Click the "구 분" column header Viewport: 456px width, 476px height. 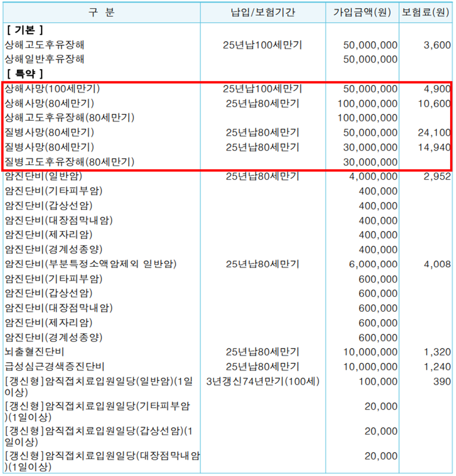101,12
